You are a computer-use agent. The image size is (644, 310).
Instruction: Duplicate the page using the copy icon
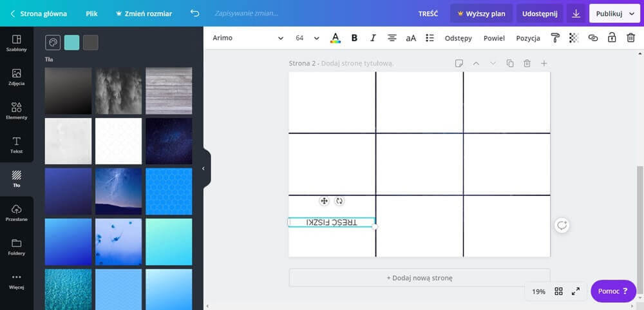(510, 63)
